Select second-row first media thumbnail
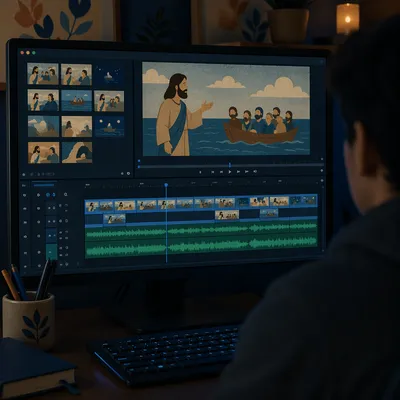 (43, 100)
